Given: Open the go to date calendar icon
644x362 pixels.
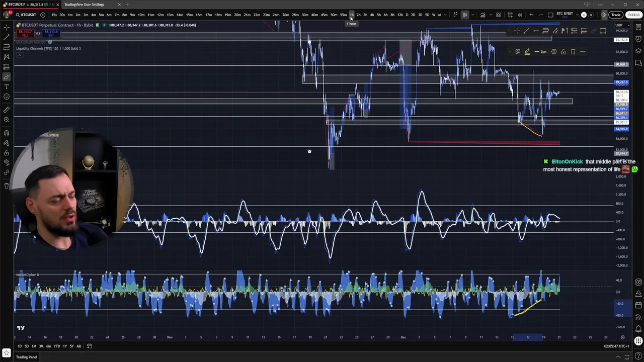Looking at the screenshot, I should click(x=90, y=346).
